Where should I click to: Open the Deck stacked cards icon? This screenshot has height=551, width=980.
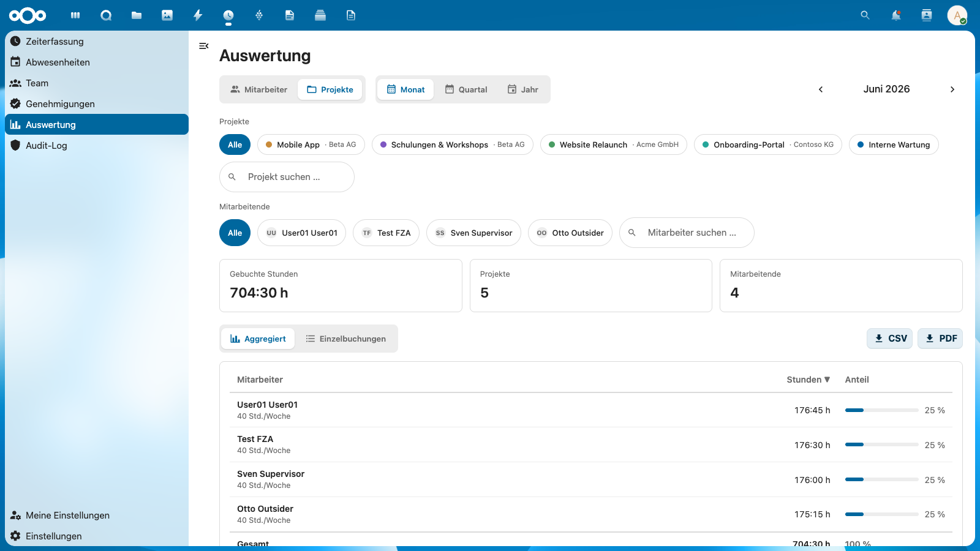320,15
